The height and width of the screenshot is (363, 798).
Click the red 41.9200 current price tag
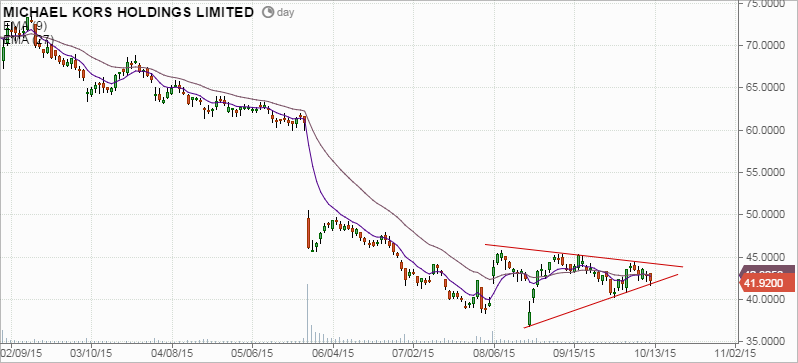pos(766,284)
